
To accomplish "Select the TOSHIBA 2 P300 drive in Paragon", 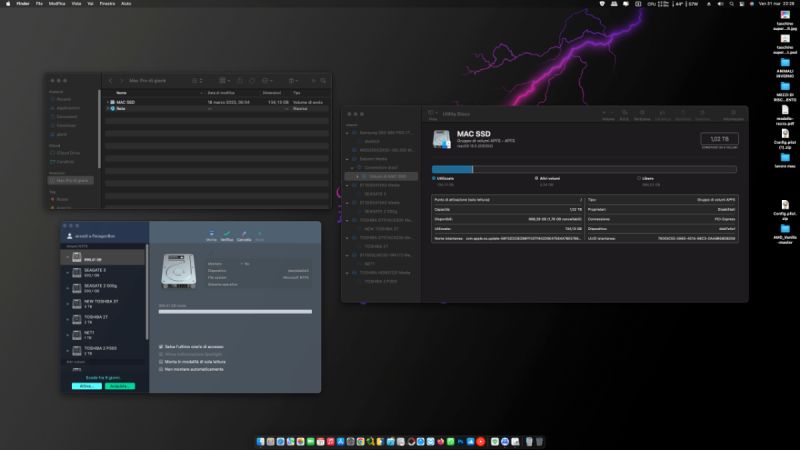I will pyautogui.click(x=104, y=351).
